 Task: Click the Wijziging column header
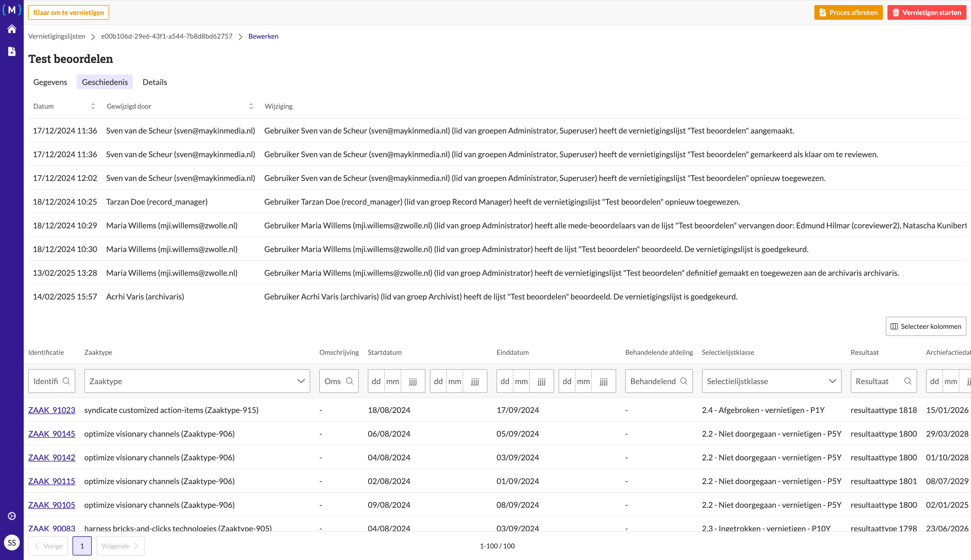click(x=278, y=106)
